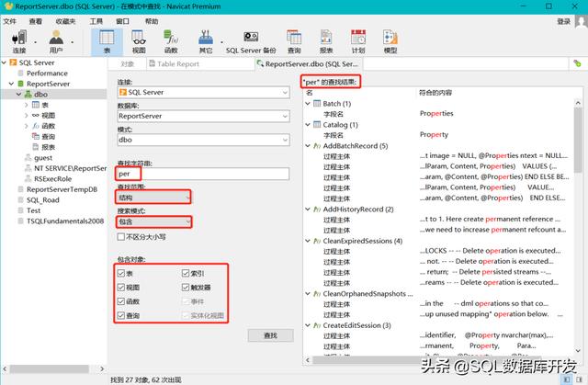Collapse the ReportServer database node
The width and height of the screenshot is (588, 385).
point(11,84)
